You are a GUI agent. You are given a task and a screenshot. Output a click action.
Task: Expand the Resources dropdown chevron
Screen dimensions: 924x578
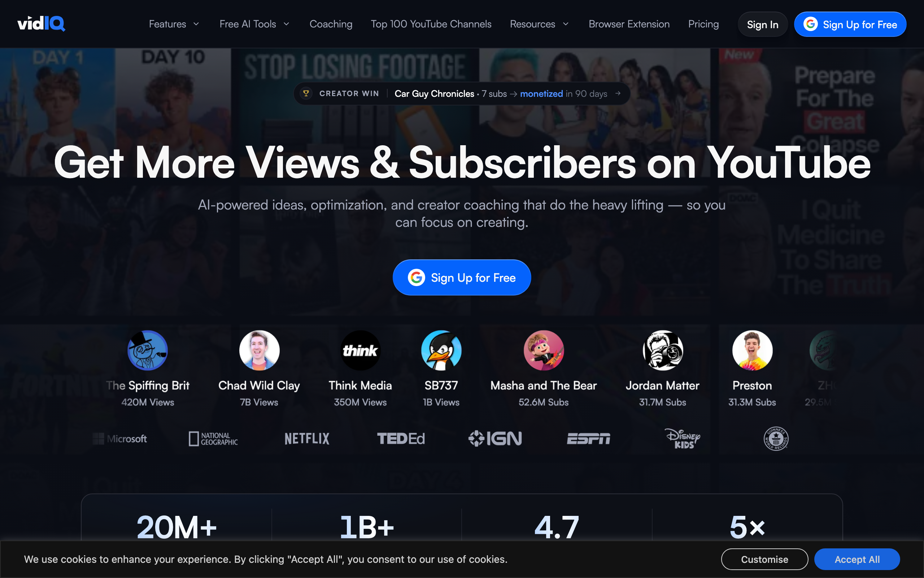coord(566,24)
